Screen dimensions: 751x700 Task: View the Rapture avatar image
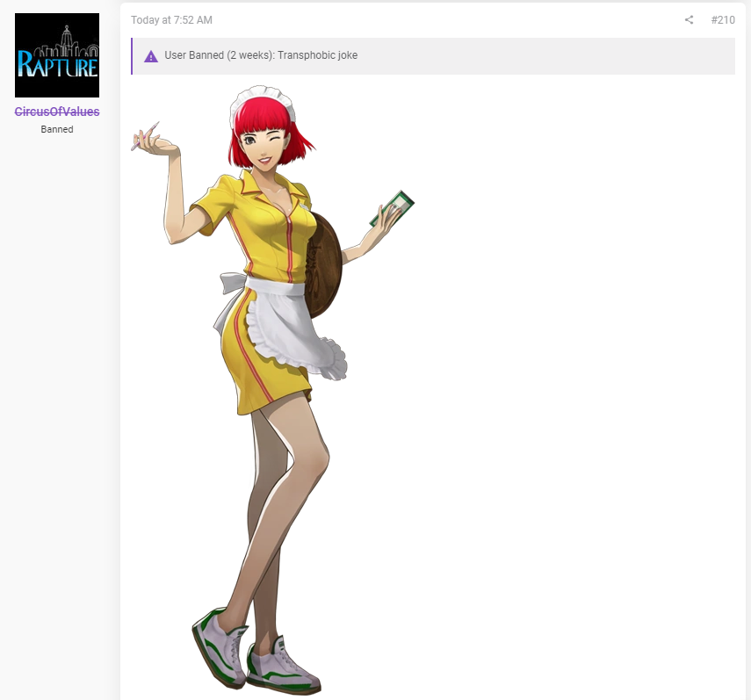point(57,55)
